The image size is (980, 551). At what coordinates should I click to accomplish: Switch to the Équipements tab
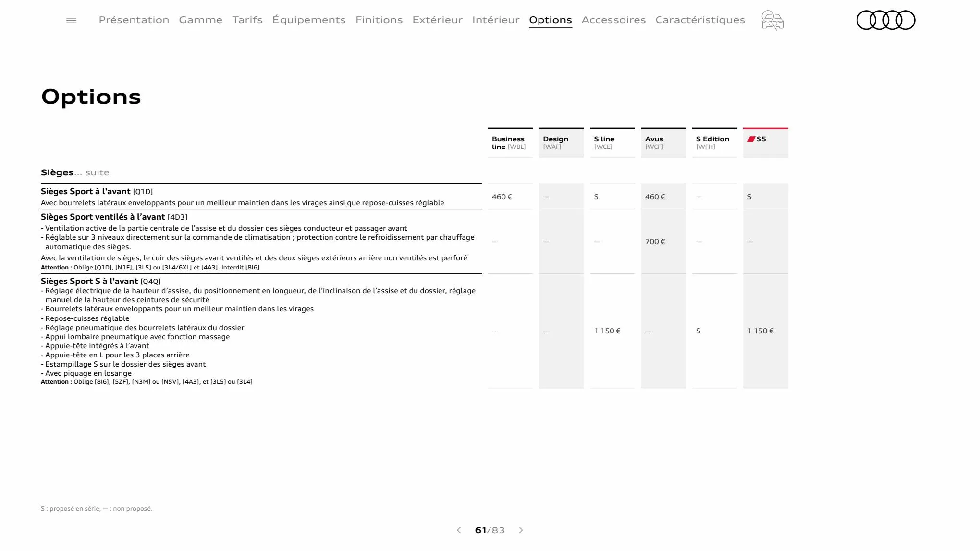click(x=309, y=20)
